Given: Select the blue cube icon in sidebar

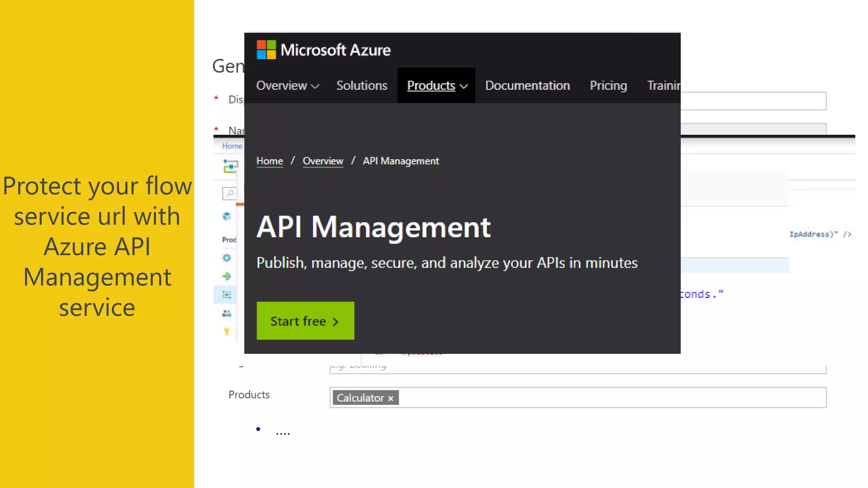Looking at the screenshot, I should (x=227, y=216).
